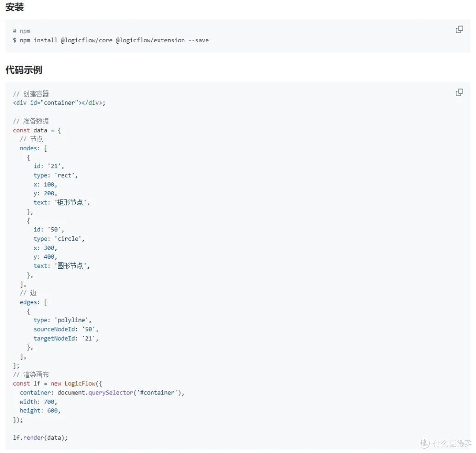Click the 'x: 300,' line
476x453 pixels.
coord(45,248)
